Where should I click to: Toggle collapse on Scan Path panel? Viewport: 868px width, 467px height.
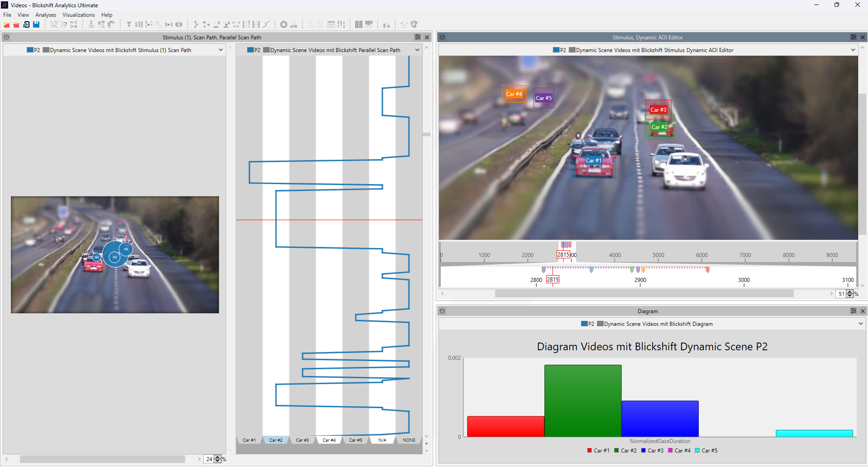point(6,37)
